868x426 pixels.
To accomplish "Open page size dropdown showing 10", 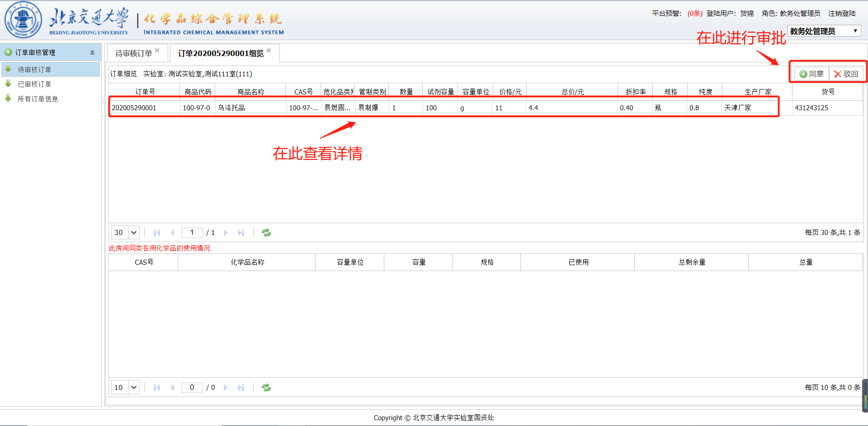I will pos(134,388).
